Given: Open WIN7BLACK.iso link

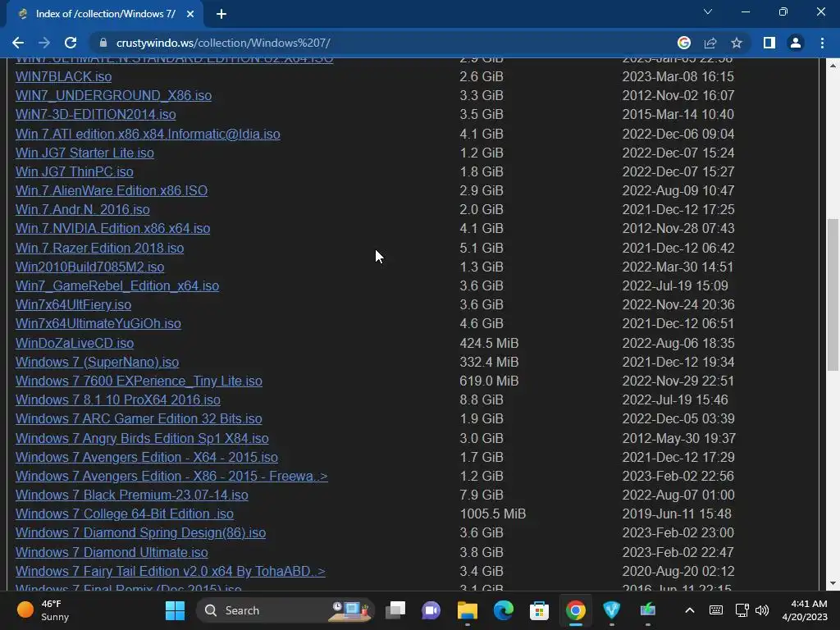Looking at the screenshot, I should (63, 76).
